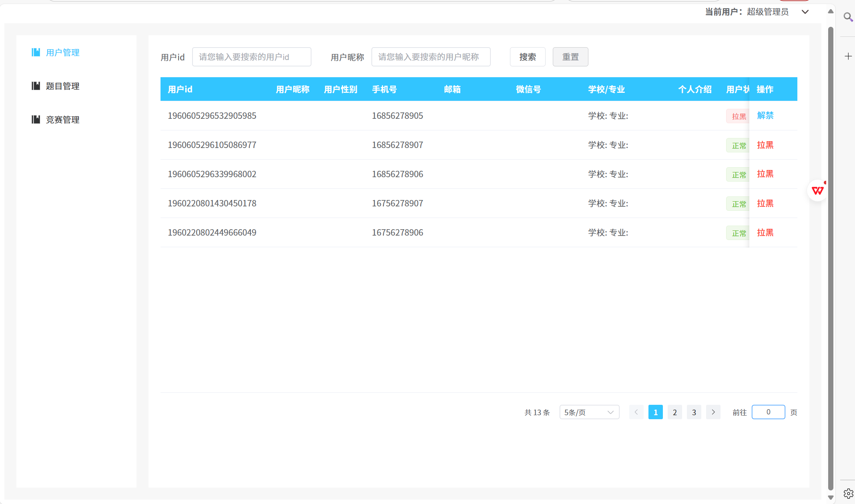Switch to 竞赛管理 menu item
The height and width of the screenshot is (504, 855).
[62, 120]
